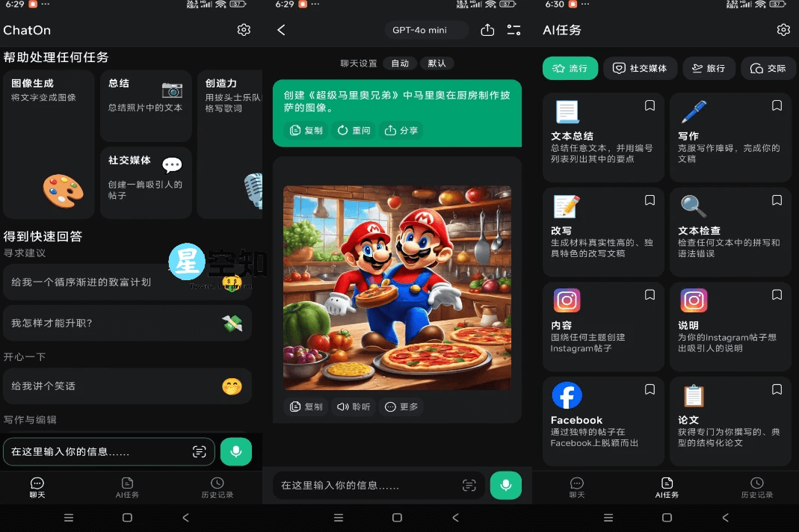Open the chat settings sliders icon in header
The height and width of the screenshot is (532, 799).
pyautogui.click(x=513, y=30)
